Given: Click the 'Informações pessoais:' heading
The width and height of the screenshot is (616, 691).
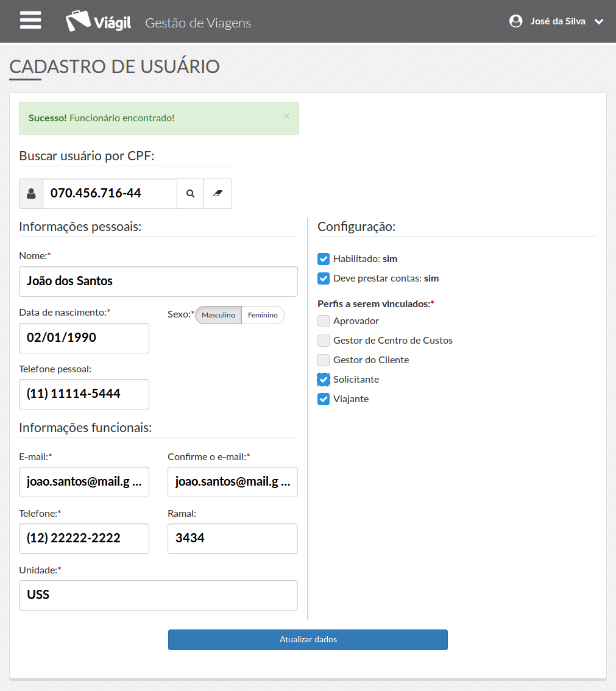Looking at the screenshot, I should 80,227.
